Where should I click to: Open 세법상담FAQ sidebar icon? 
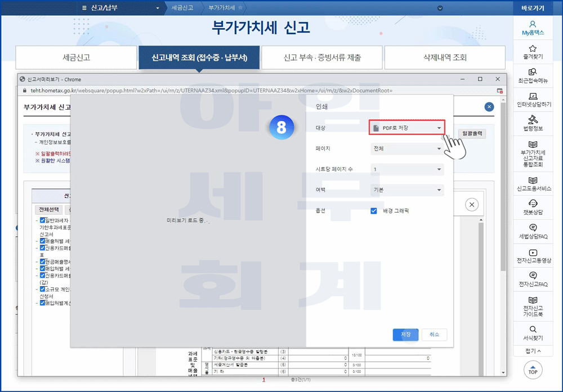tap(533, 232)
